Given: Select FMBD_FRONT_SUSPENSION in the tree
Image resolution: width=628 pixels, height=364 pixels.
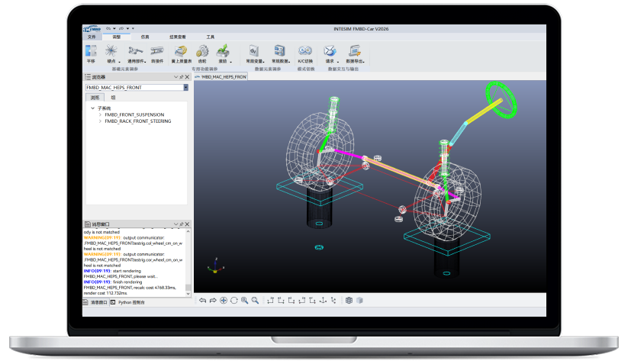Looking at the screenshot, I should 134,114.
